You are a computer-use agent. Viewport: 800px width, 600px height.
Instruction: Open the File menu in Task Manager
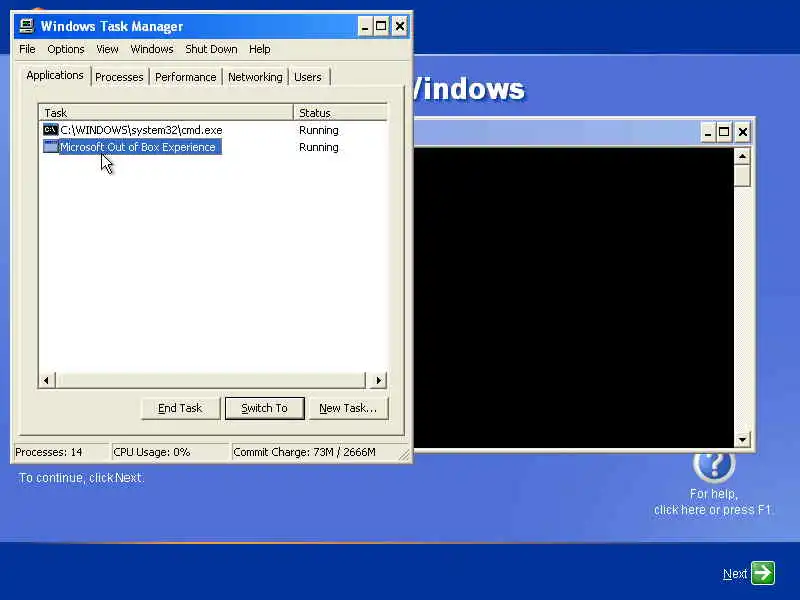(27, 49)
